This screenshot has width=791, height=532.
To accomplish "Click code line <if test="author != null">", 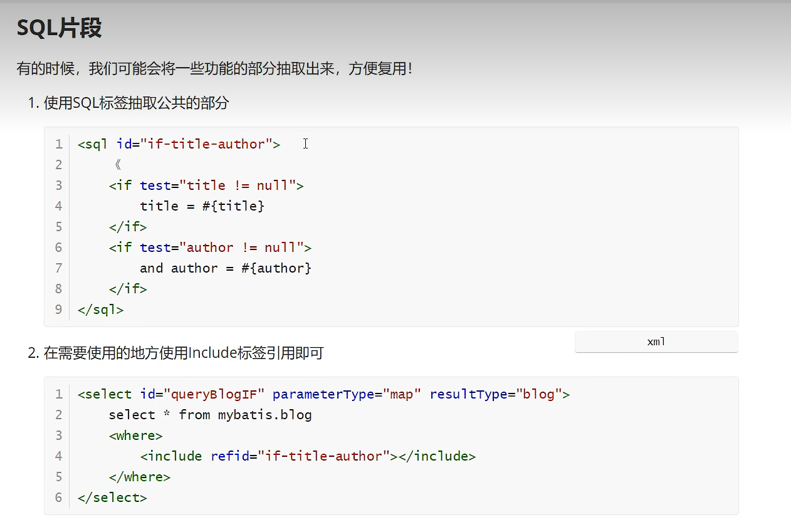I will [210, 248].
